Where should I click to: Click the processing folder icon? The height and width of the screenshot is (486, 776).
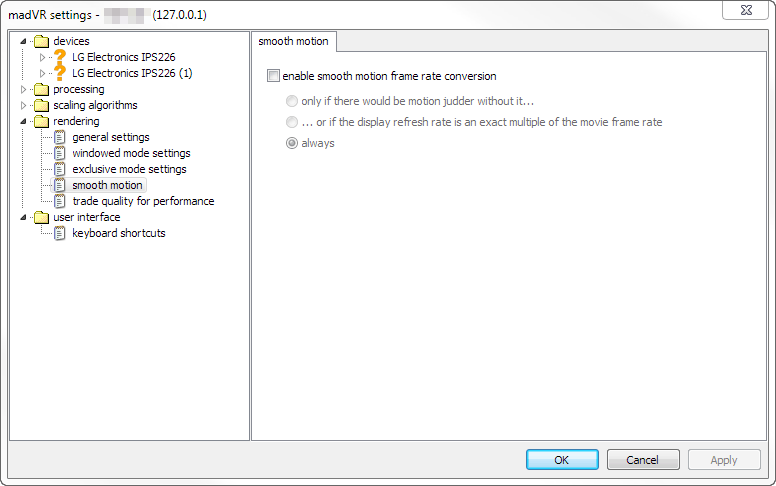(x=41, y=89)
